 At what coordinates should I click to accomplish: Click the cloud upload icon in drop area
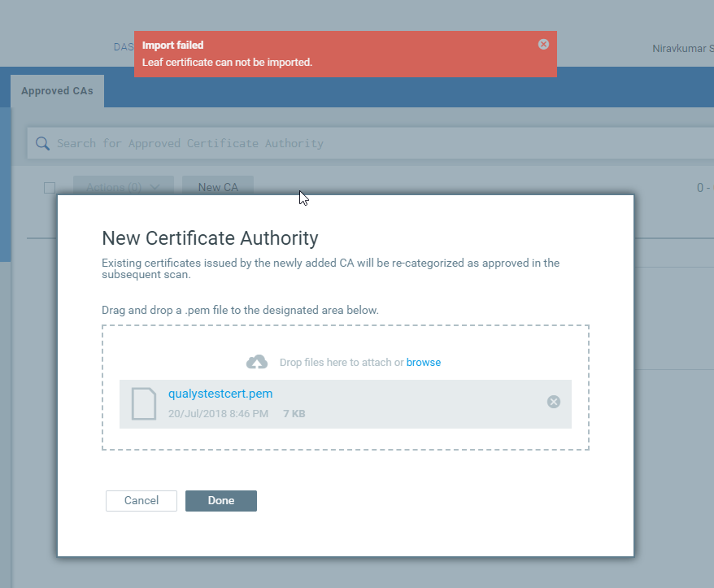pos(257,362)
